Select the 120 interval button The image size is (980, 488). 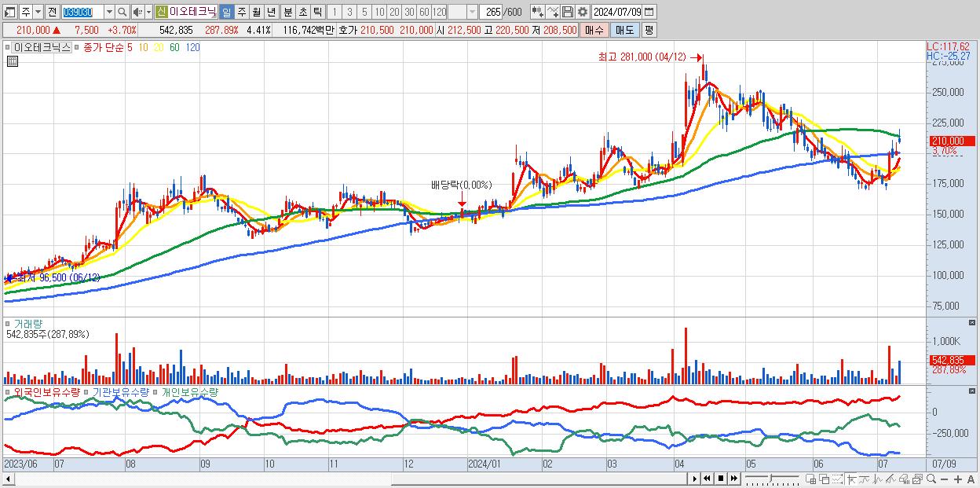pos(440,12)
